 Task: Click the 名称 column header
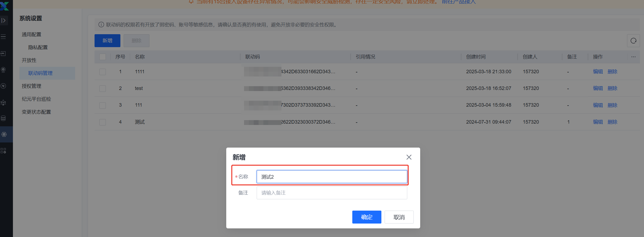pos(140,57)
